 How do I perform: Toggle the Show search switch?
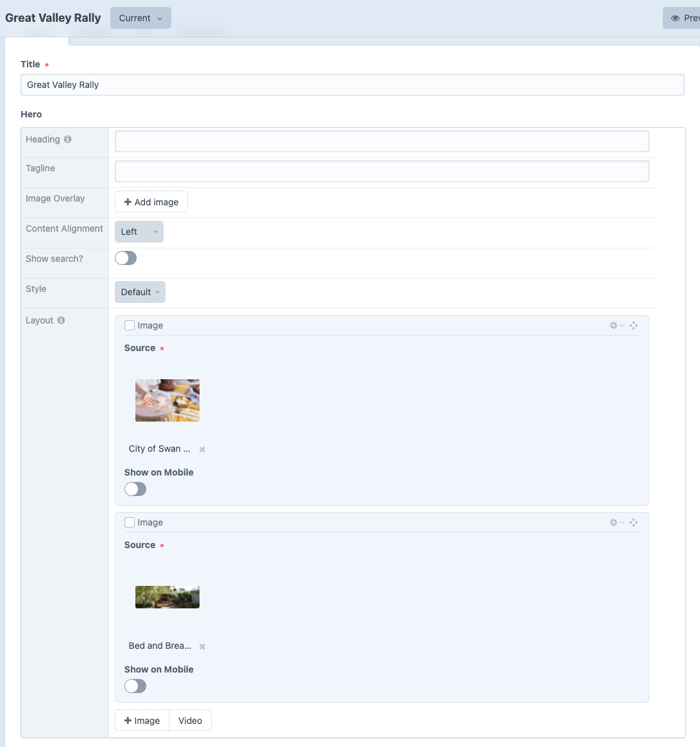126,258
